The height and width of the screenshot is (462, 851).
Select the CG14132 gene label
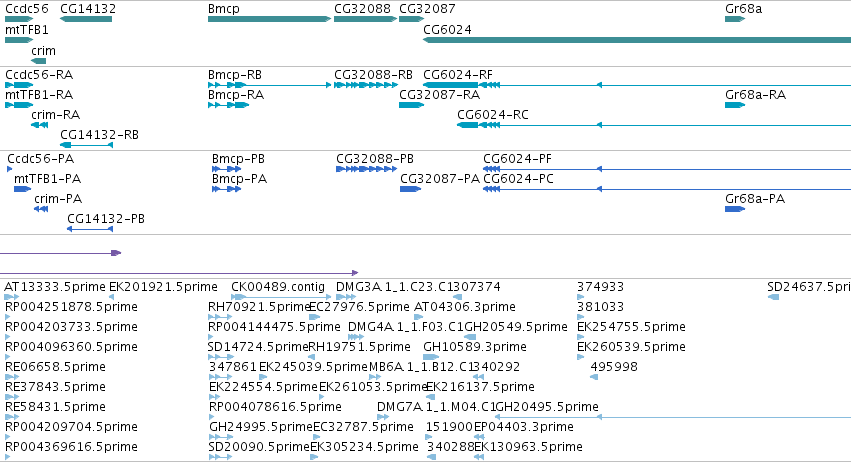(88, 9)
